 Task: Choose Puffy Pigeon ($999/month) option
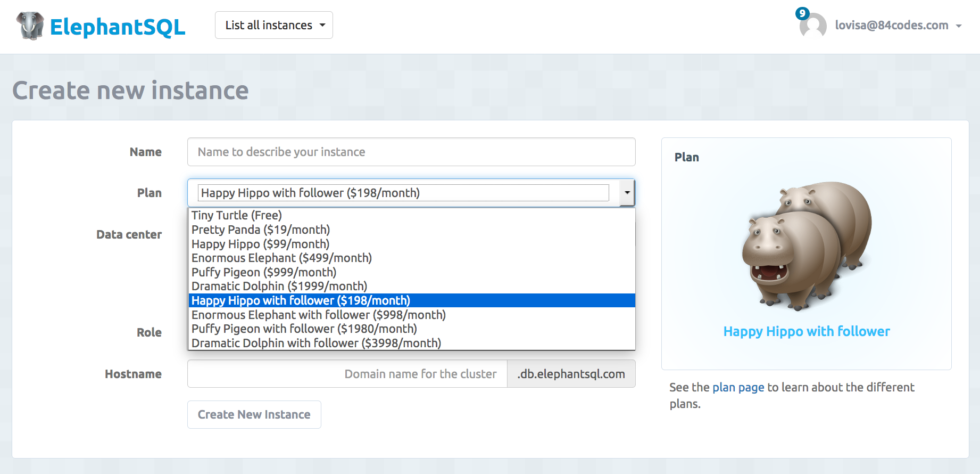coord(264,272)
